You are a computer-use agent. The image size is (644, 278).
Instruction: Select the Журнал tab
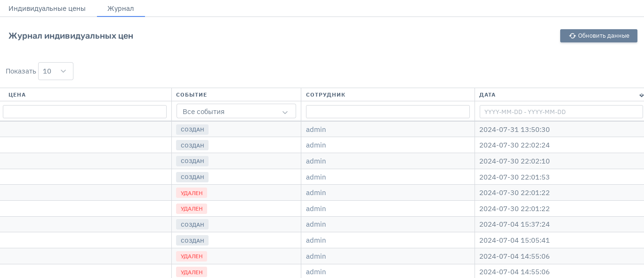121,8
